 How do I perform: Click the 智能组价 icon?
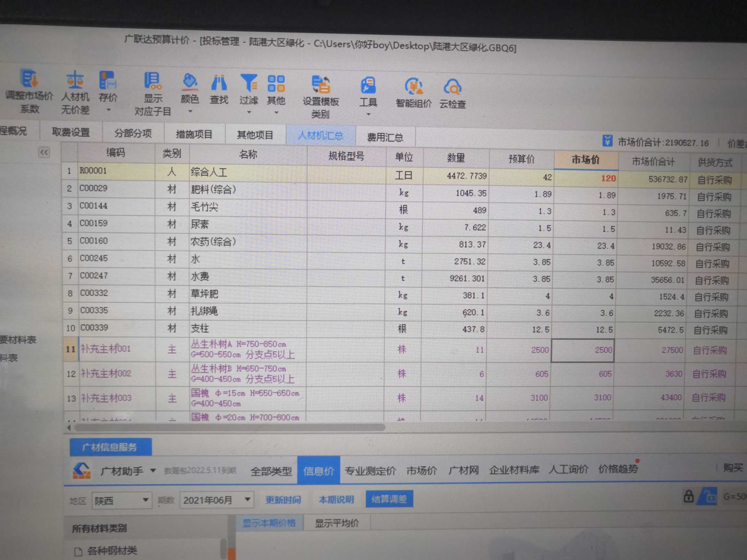pos(413,87)
